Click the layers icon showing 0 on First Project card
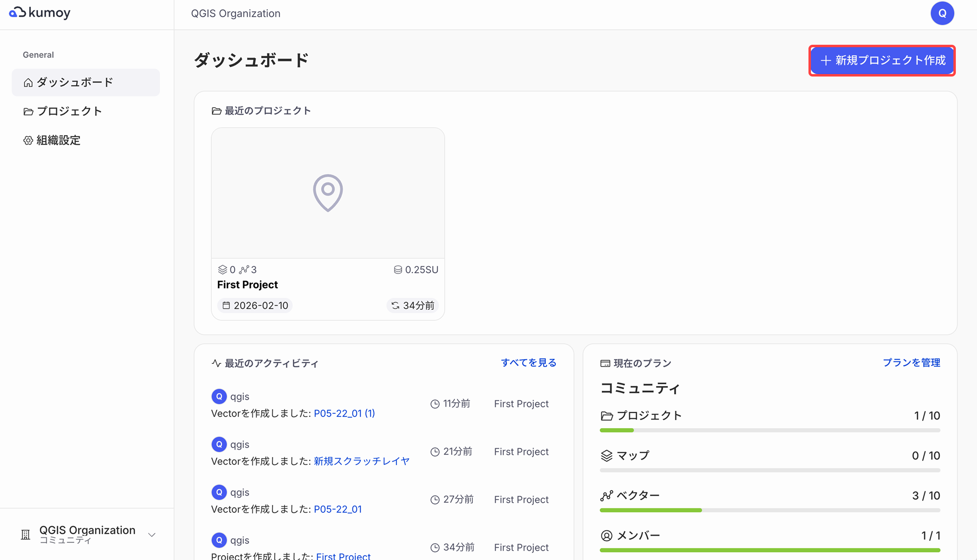 click(222, 269)
